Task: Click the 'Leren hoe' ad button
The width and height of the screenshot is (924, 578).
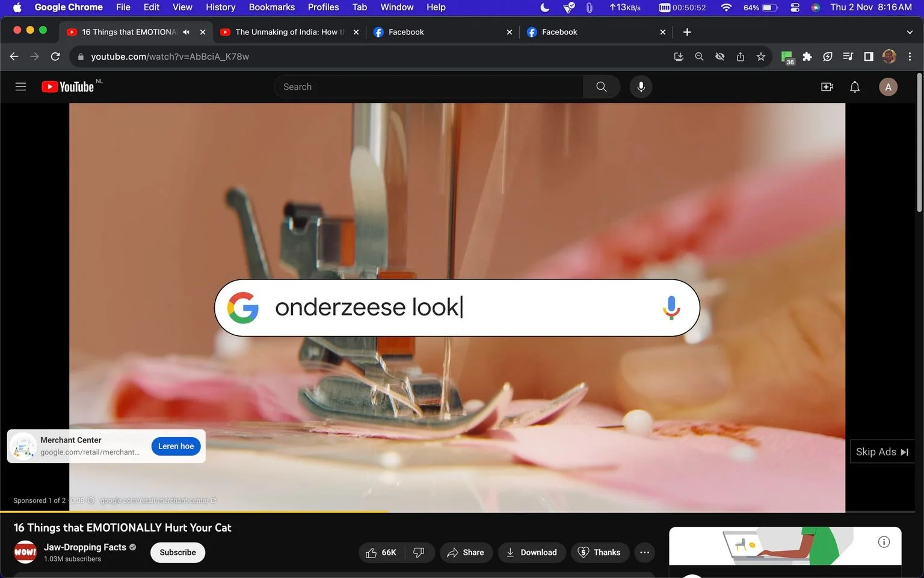Action: 176,446
